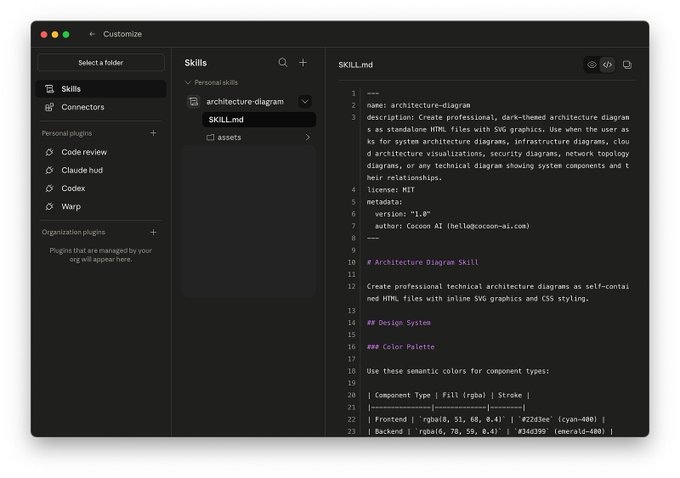680x478 pixels.
Task: Open the Warp plugin entry
Action: pos(101,206)
